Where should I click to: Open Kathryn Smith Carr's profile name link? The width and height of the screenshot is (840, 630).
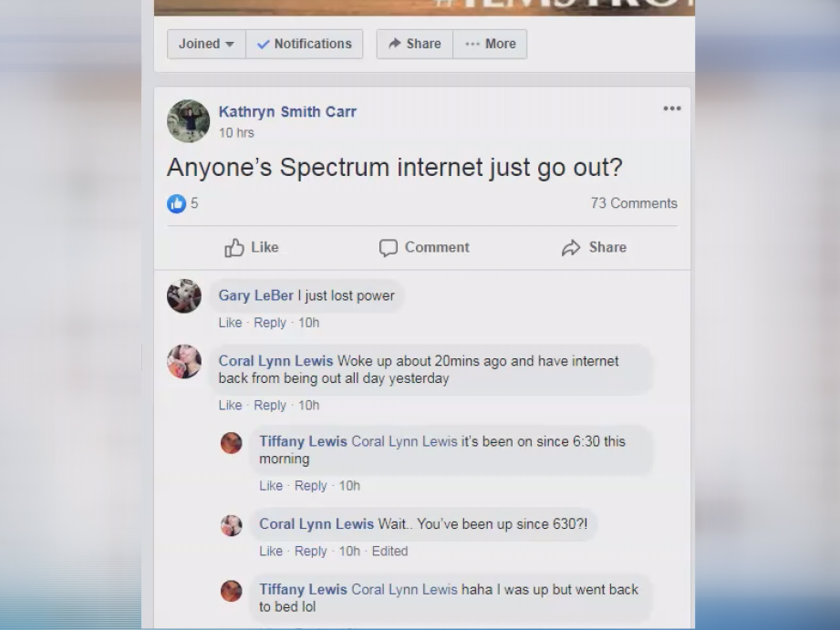(287, 112)
